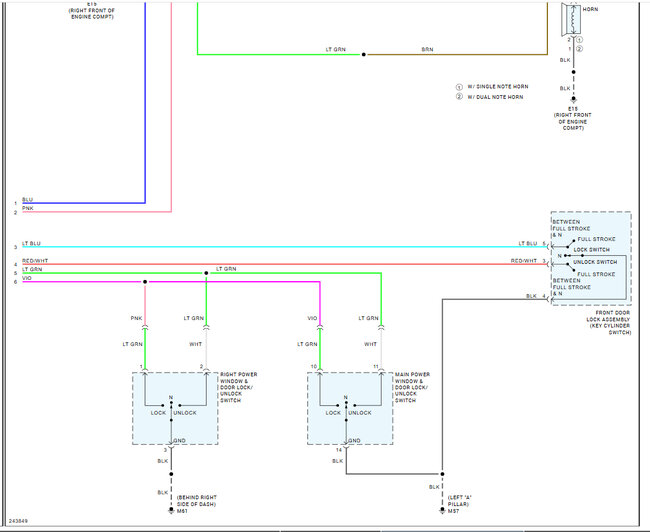Click the LT BLU label near key cylinder pin 5
This screenshot has height=532, width=650.
pos(528,243)
